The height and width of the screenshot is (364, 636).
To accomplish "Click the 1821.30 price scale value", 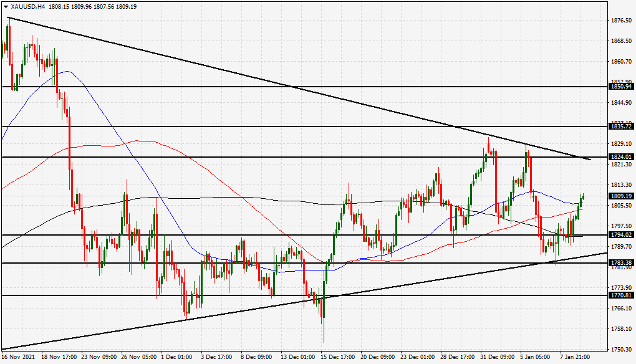I will 621,164.
